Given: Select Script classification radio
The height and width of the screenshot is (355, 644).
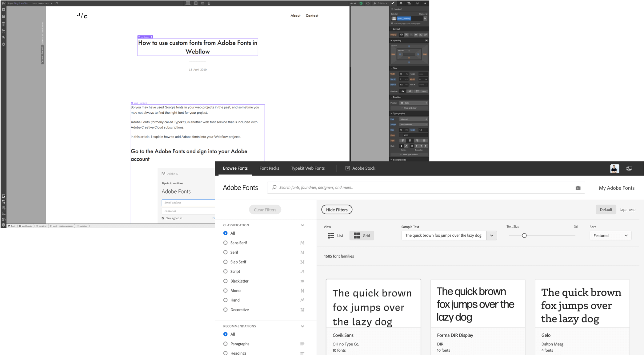Looking at the screenshot, I should (x=225, y=271).
